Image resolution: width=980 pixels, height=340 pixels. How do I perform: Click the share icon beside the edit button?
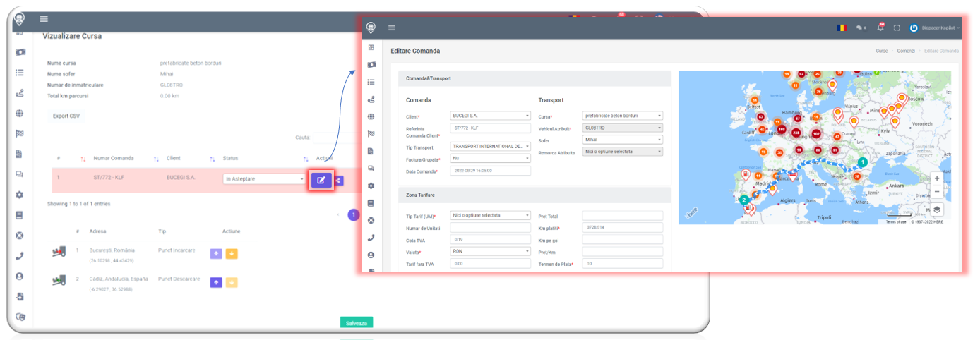click(x=339, y=180)
